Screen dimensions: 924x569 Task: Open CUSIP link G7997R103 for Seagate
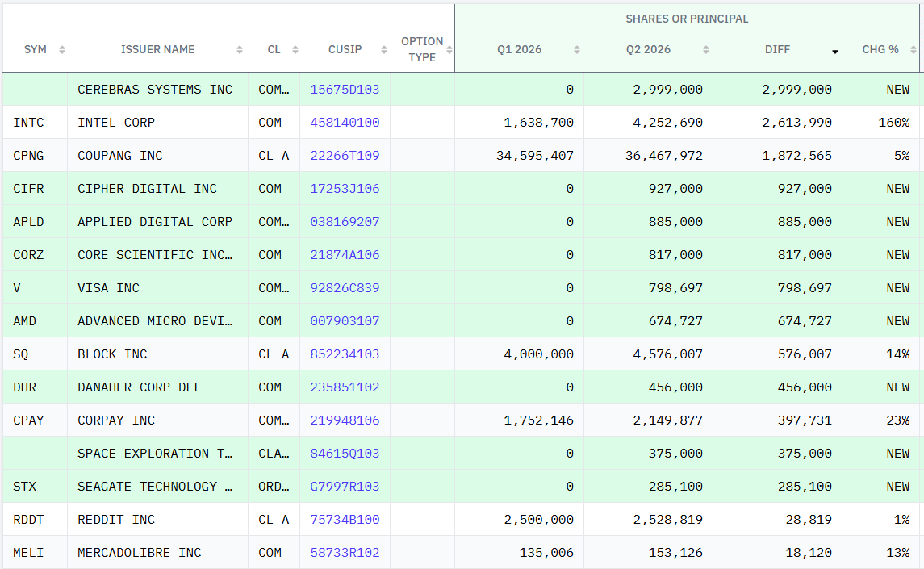point(345,487)
